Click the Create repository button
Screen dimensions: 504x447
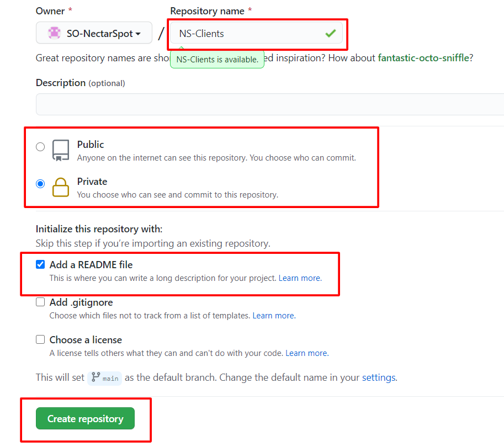pyautogui.click(x=85, y=419)
